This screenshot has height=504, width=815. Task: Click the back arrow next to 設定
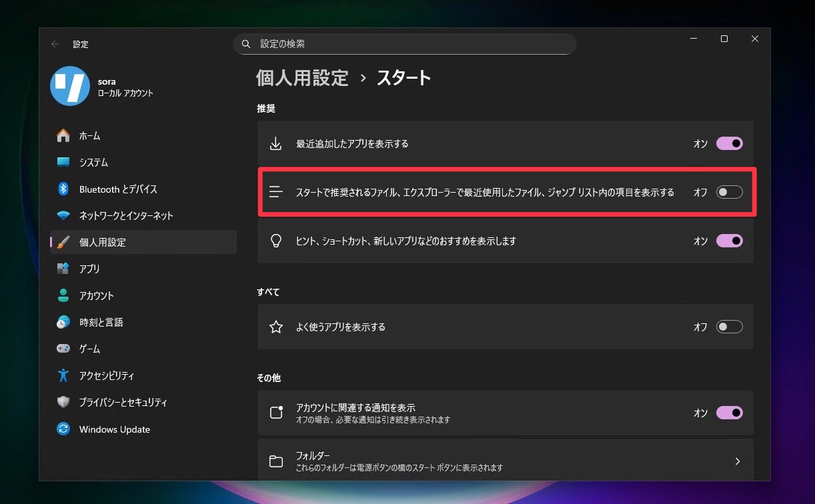(x=55, y=45)
